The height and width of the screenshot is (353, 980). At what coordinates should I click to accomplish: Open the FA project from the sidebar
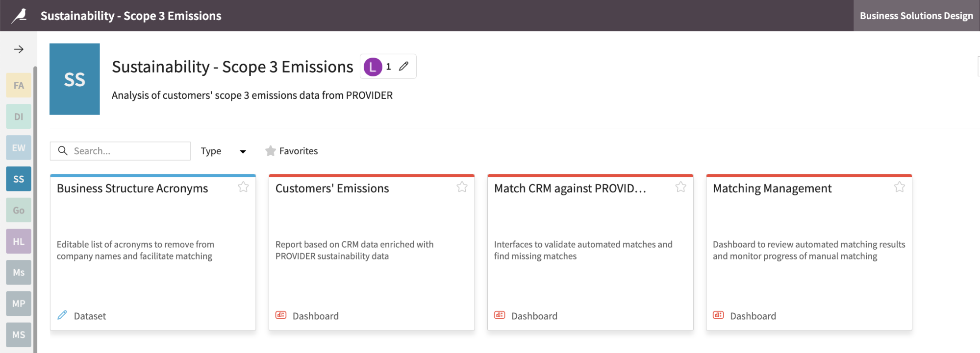coord(18,85)
